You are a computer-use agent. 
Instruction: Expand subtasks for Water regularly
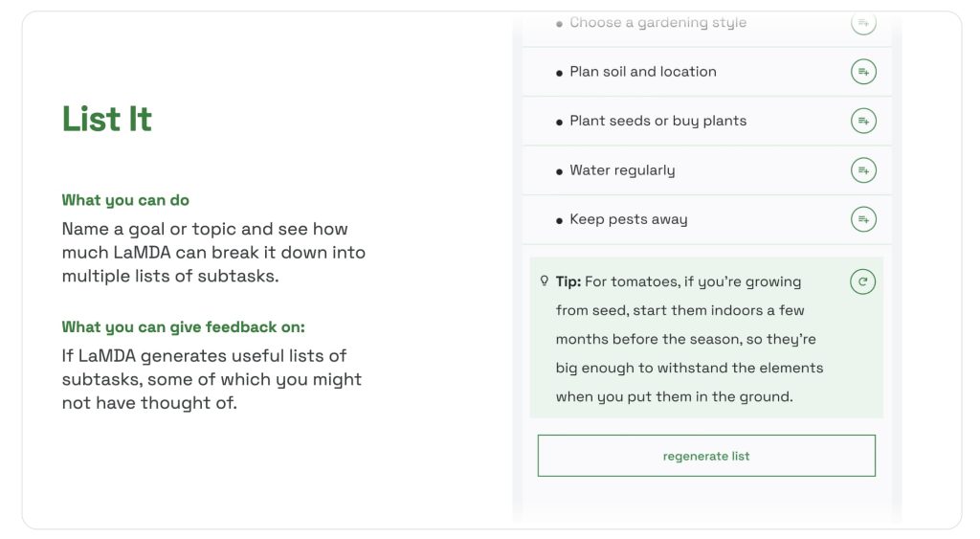tap(863, 170)
